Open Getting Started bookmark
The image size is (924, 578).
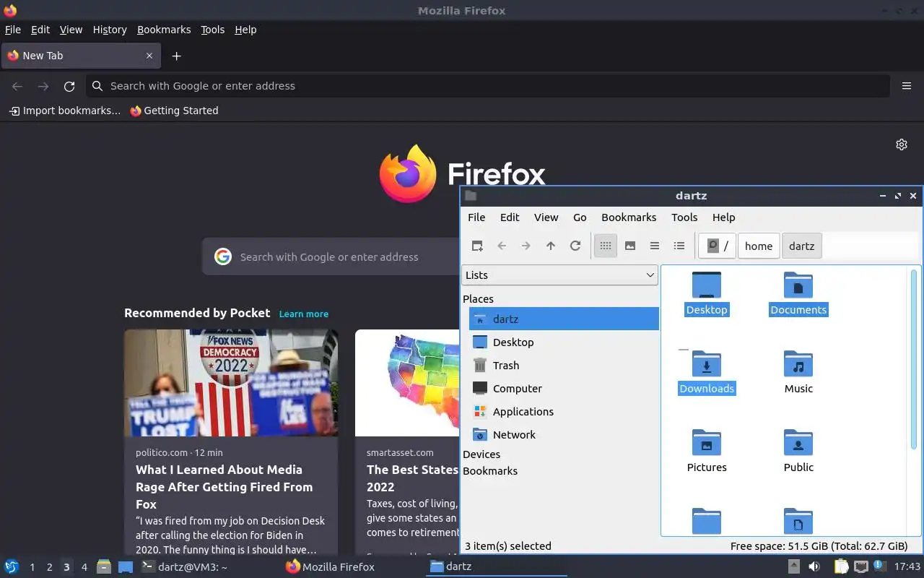(x=174, y=111)
